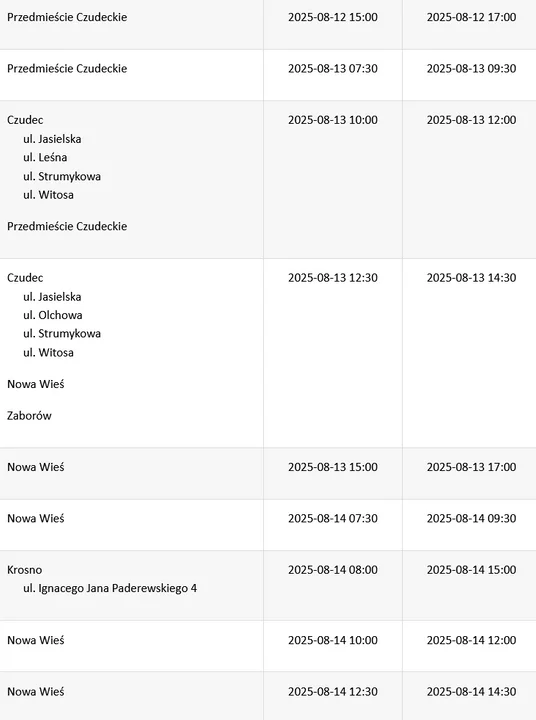Select Przedmieście Czudeckie listed below ul. Witosa
Image resolution: width=536 pixels, height=720 pixels.
click(67, 226)
